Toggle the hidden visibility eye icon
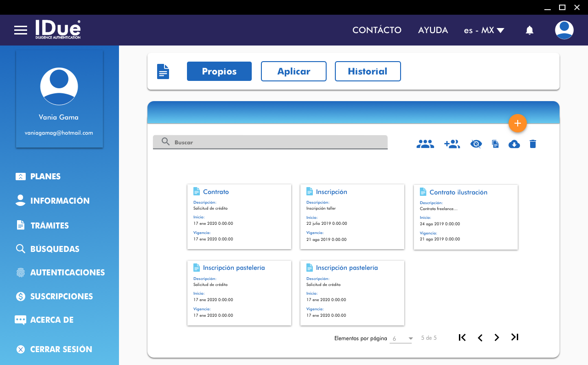The height and width of the screenshot is (365, 588). pyautogui.click(x=476, y=144)
